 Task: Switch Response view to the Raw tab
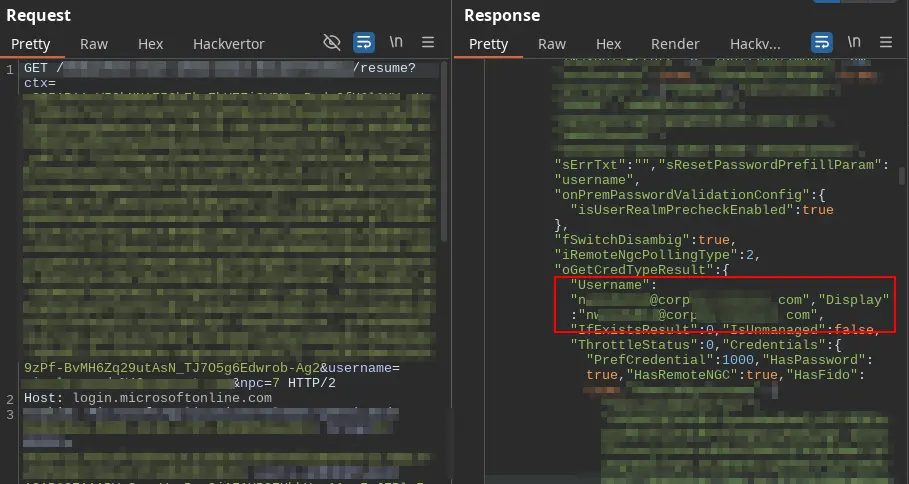tap(552, 44)
